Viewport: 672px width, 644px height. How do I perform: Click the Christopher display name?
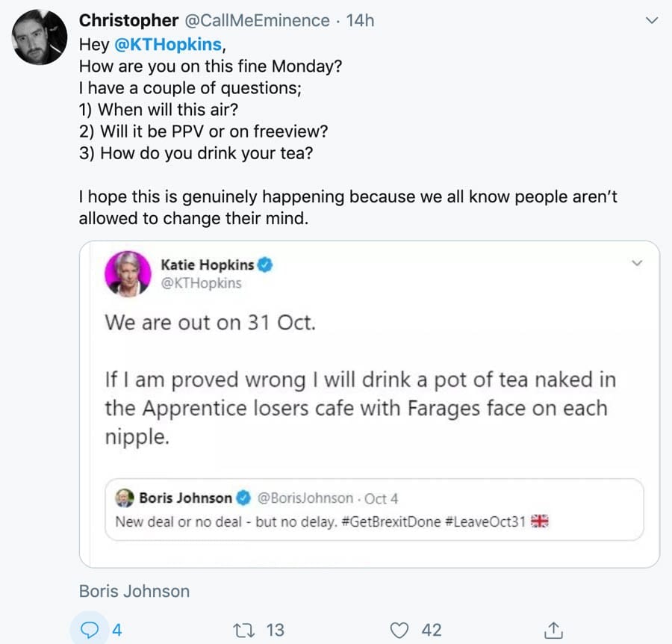pyautogui.click(x=129, y=20)
